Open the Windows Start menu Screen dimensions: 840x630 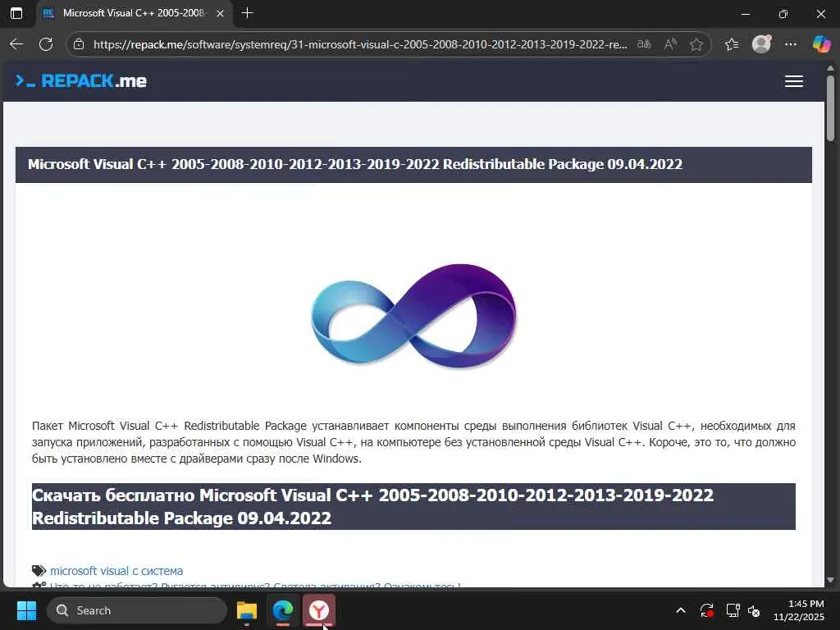pyautogui.click(x=26, y=610)
